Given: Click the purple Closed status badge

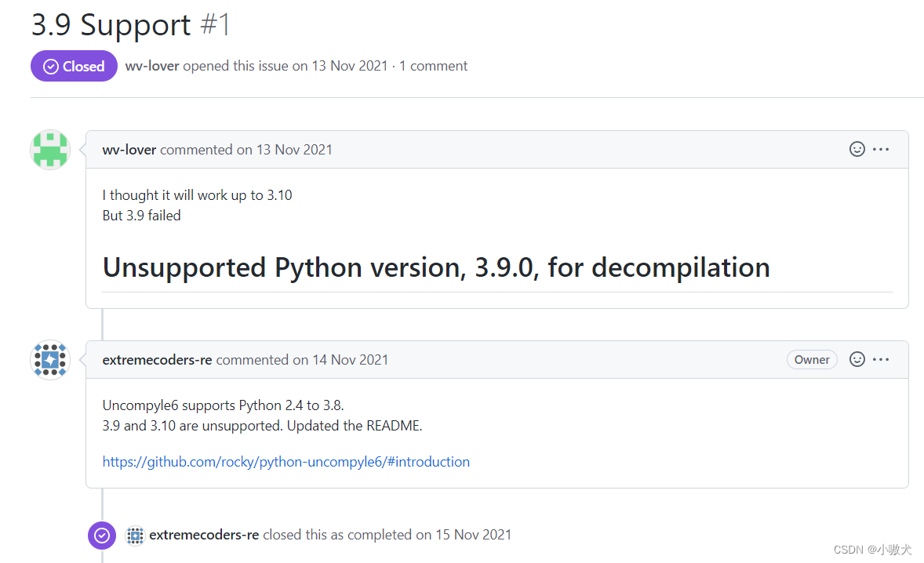Looking at the screenshot, I should pyautogui.click(x=74, y=67).
